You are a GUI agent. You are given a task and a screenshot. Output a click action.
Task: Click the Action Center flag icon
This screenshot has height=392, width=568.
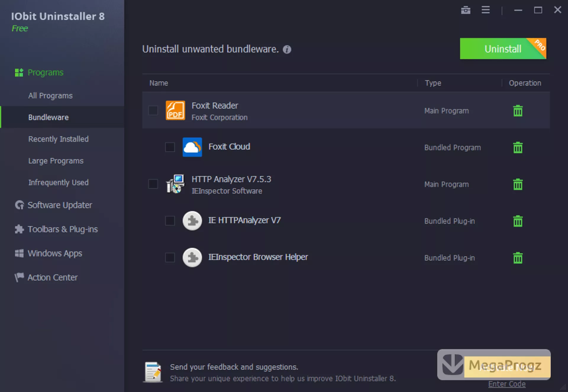[19, 277]
